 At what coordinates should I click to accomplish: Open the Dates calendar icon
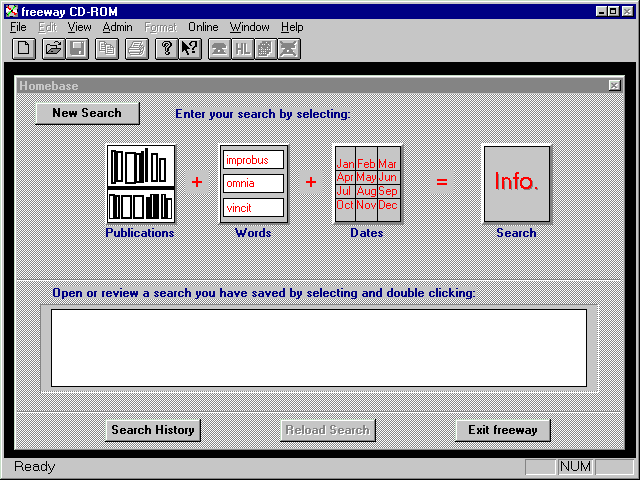click(367, 184)
